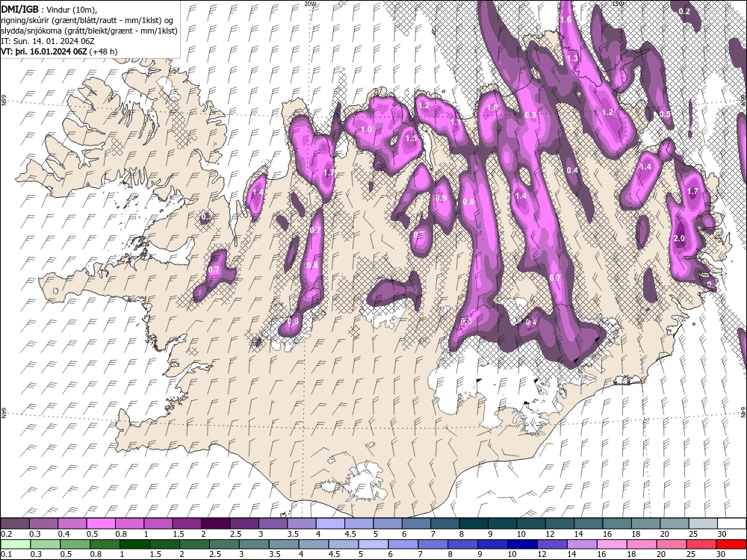Click the 15W longitude label

(618, 3)
